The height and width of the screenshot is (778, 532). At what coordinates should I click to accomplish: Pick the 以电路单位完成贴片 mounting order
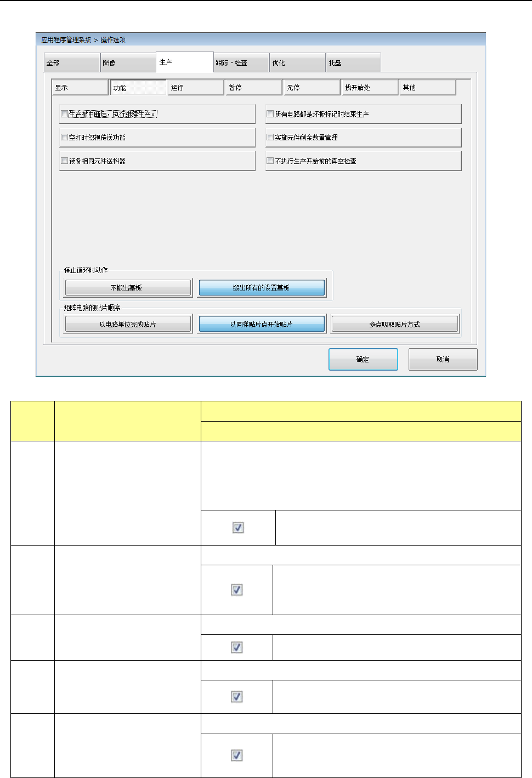128,325
